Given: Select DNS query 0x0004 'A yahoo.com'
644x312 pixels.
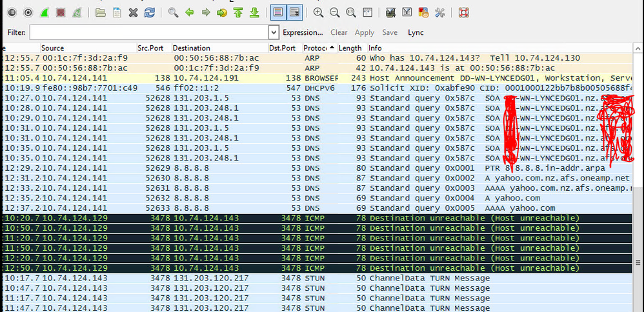Looking at the screenshot, I should click(317, 199).
